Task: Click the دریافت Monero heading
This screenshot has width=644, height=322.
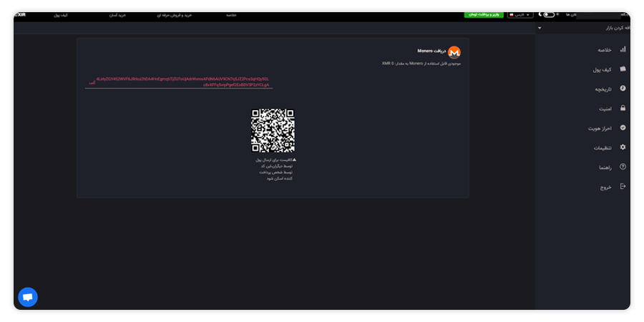Action: point(431,51)
